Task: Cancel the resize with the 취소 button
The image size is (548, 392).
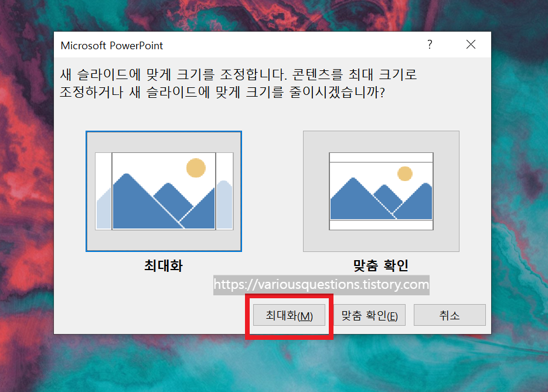Action: point(449,315)
